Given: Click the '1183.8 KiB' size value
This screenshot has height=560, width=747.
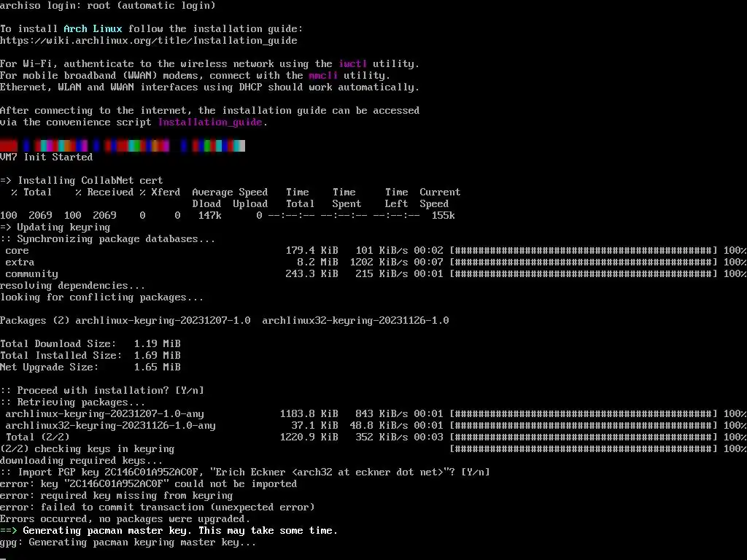Looking at the screenshot, I should pyautogui.click(x=309, y=414).
